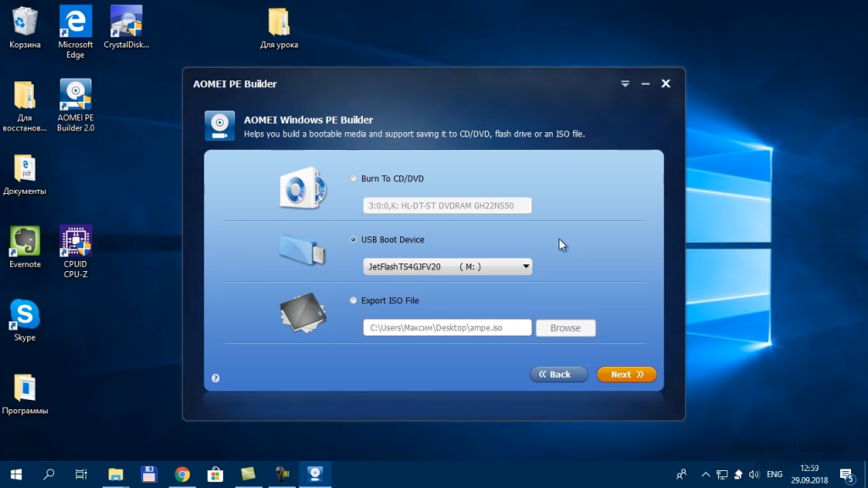Switch the ENG language indicator
This screenshot has width=868, height=488.
pyautogui.click(x=775, y=474)
